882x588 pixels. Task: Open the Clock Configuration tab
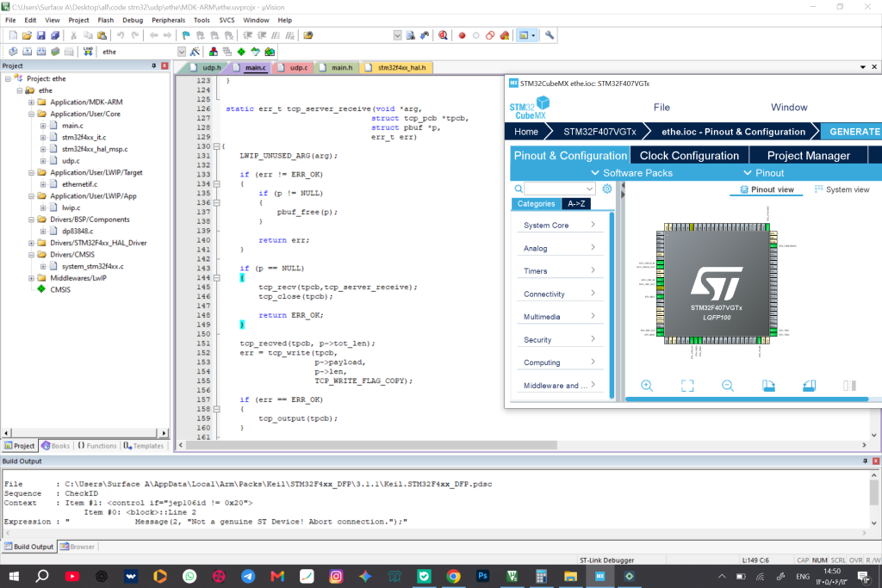689,156
